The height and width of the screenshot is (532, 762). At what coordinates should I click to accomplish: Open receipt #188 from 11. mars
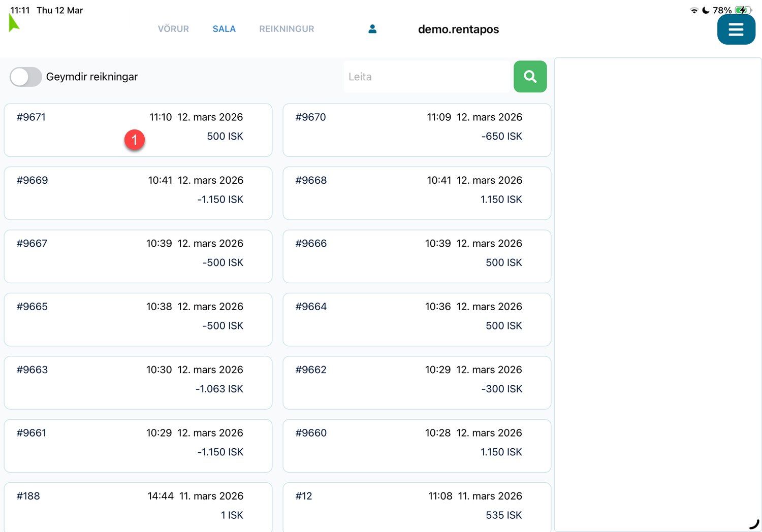138,506
